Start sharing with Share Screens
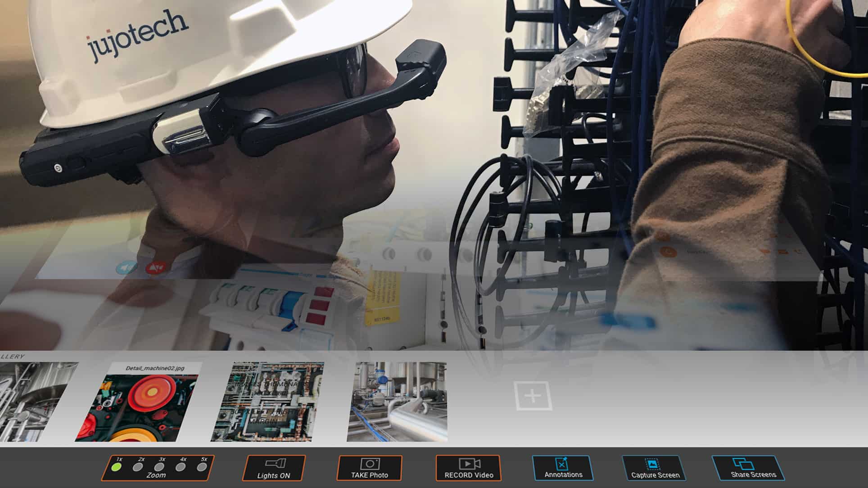The height and width of the screenshot is (488, 868). coord(749,468)
